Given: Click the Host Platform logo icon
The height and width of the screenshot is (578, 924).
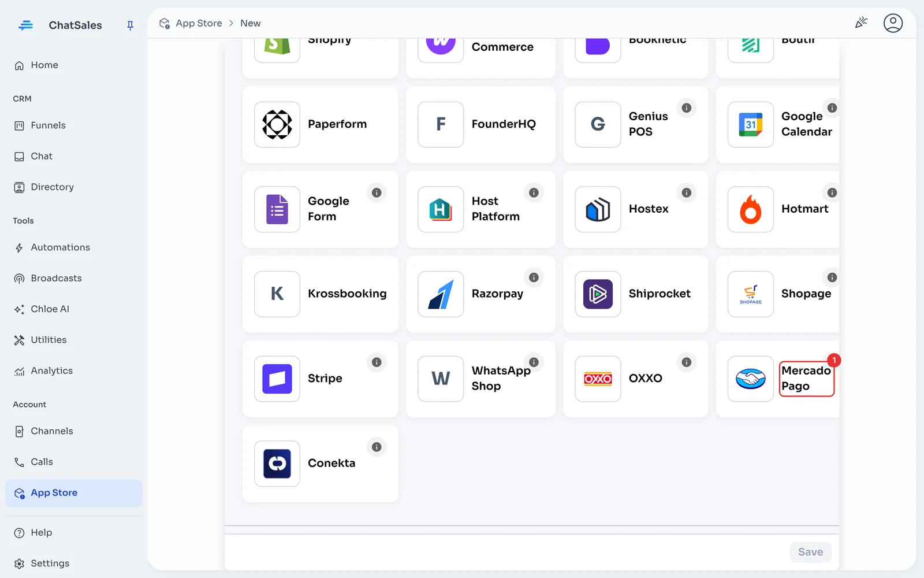Looking at the screenshot, I should pos(441,209).
